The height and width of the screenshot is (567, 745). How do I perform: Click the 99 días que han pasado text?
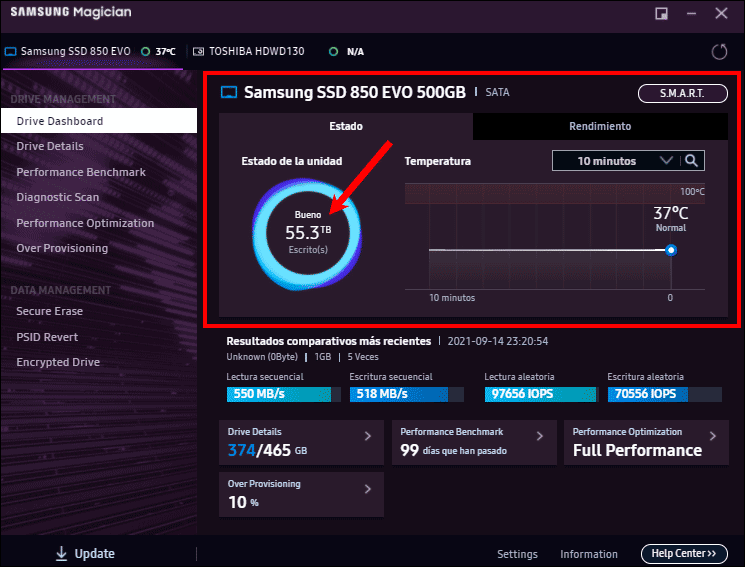[453, 450]
